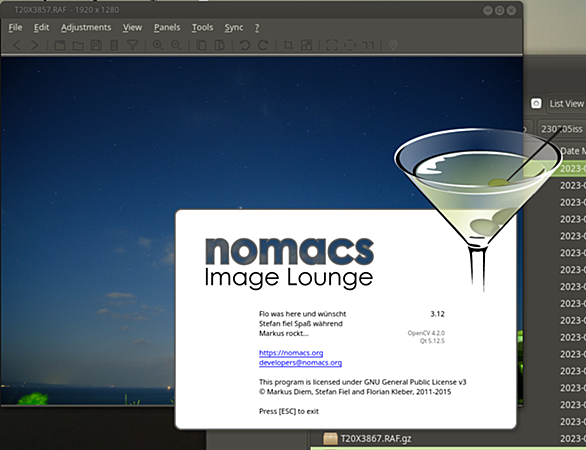
Task: Click the GPS location pin icon
Action: 393,45
